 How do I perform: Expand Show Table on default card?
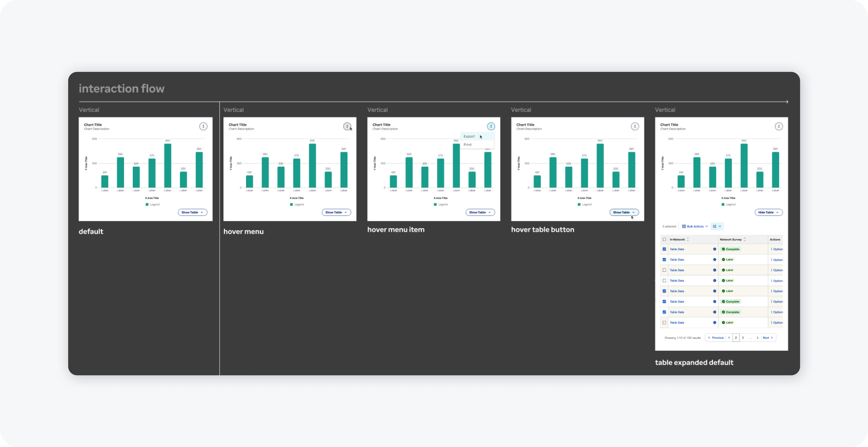point(192,212)
